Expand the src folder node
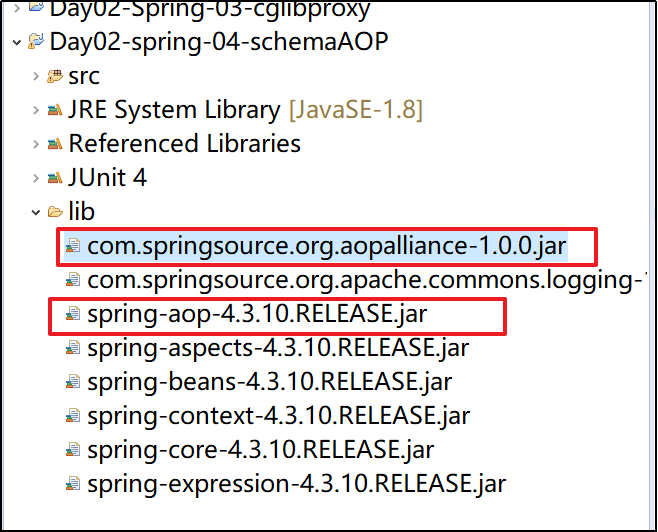This screenshot has width=658, height=532. coord(36,76)
